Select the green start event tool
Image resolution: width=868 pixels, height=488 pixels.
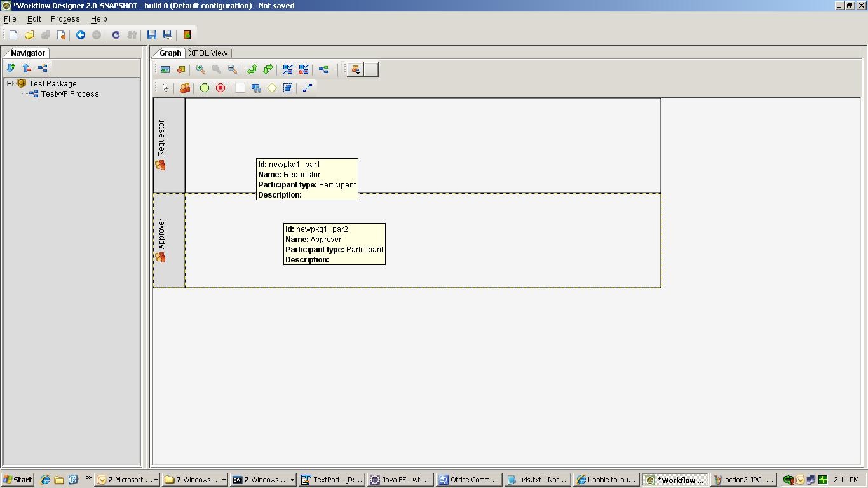[205, 88]
